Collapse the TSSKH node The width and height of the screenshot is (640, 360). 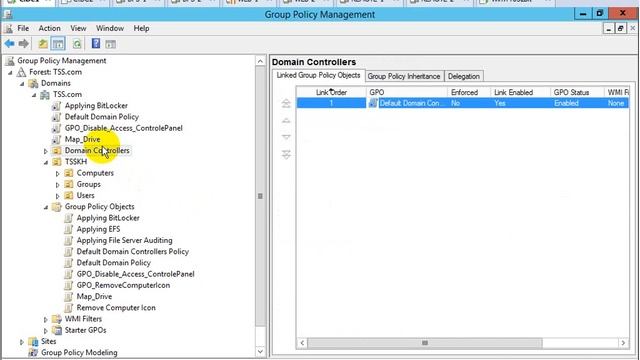[46, 162]
